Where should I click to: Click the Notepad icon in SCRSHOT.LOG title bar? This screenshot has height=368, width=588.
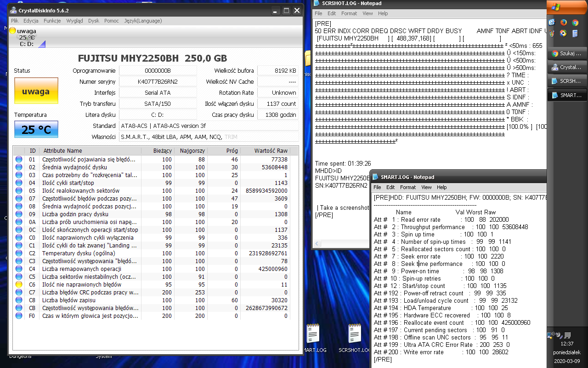317,3
